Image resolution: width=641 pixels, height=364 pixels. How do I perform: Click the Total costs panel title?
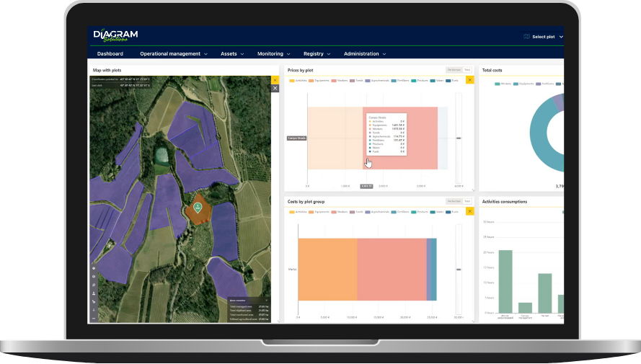coord(492,70)
